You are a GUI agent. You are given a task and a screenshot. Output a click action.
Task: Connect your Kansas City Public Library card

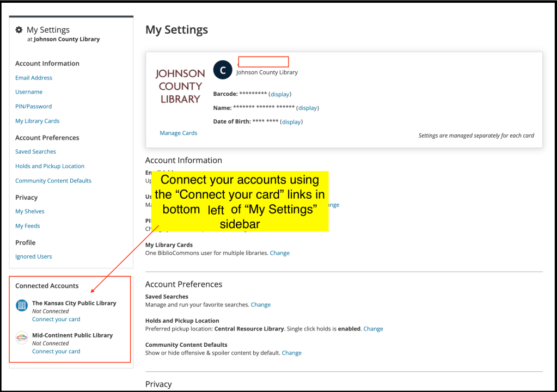tap(56, 319)
